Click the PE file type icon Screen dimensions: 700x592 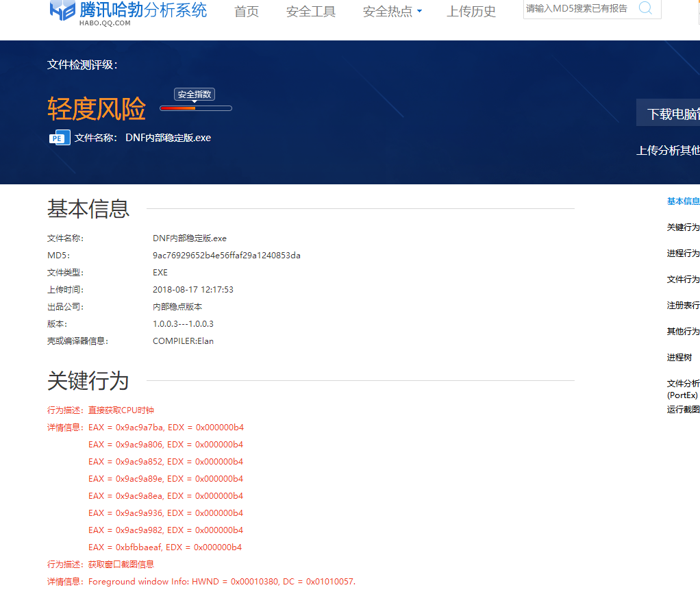[60, 138]
